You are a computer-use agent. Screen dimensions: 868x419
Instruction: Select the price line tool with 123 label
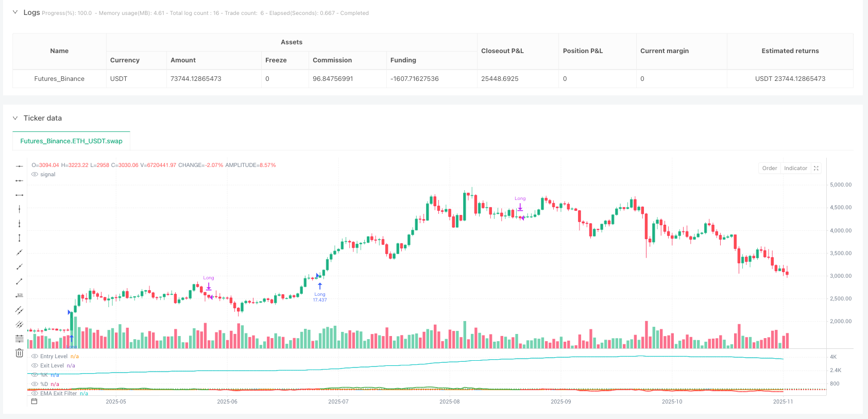[19, 295]
